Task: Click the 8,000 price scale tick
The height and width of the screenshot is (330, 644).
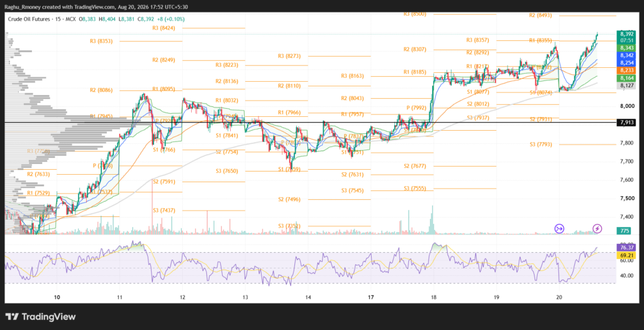Action: point(626,106)
